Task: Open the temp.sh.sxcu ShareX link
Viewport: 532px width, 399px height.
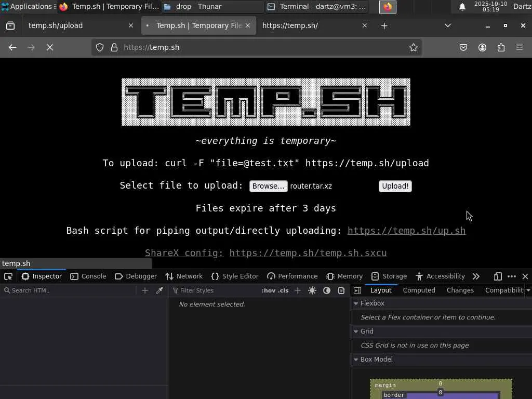Action: [308, 253]
